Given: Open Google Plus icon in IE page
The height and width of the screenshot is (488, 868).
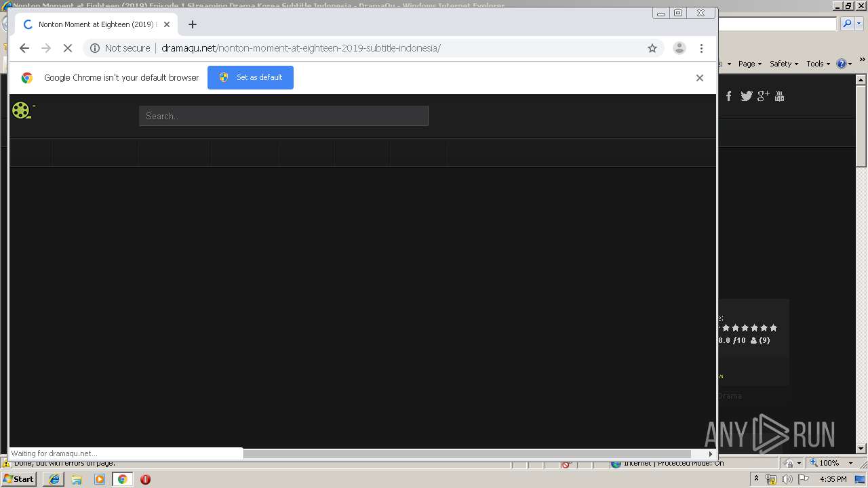Looking at the screenshot, I should (764, 96).
